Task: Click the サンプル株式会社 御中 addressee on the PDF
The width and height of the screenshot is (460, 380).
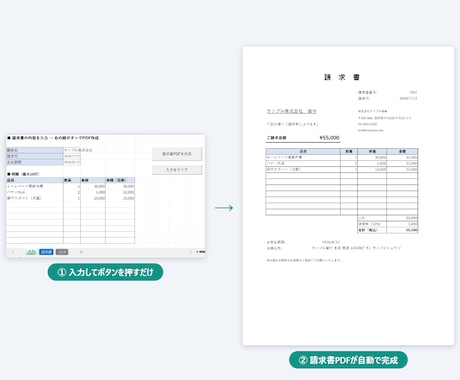Action: pos(292,111)
